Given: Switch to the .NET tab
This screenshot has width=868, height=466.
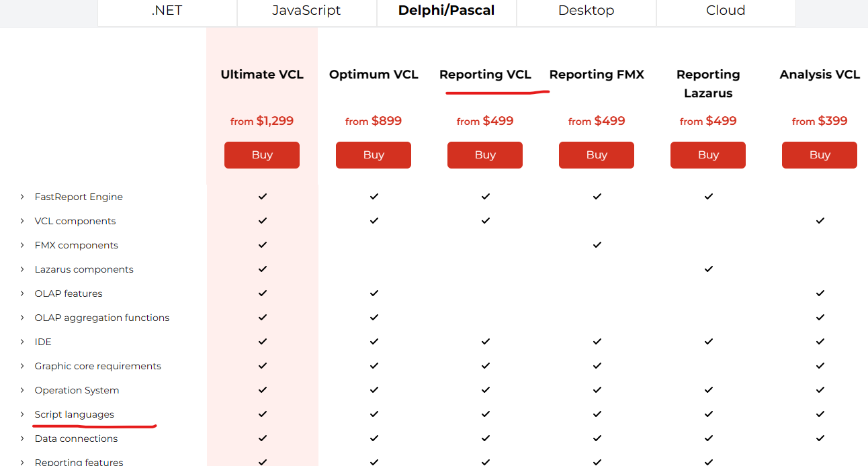Looking at the screenshot, I should coord(167,11).
